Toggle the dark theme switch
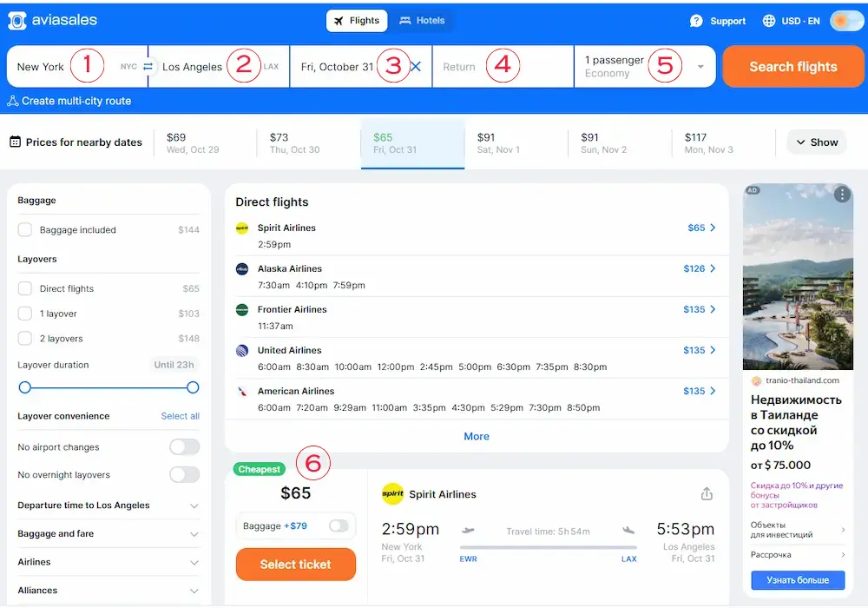 coord(846,21)
